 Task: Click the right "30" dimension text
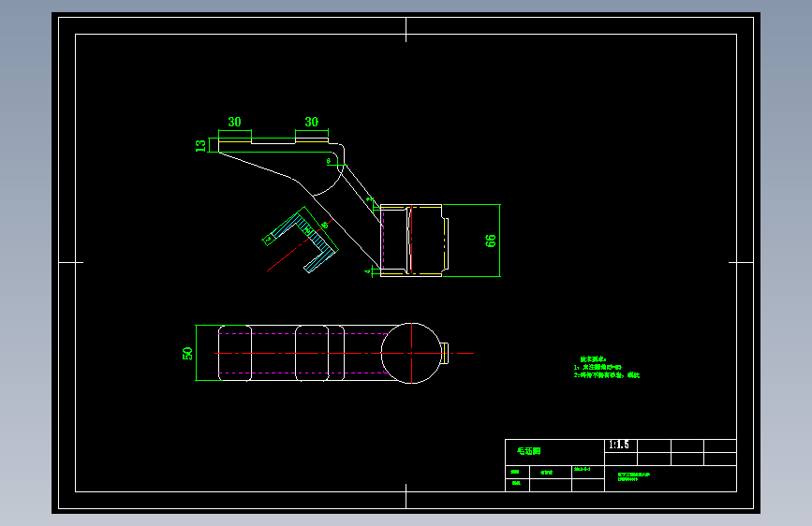coord(311,123)
